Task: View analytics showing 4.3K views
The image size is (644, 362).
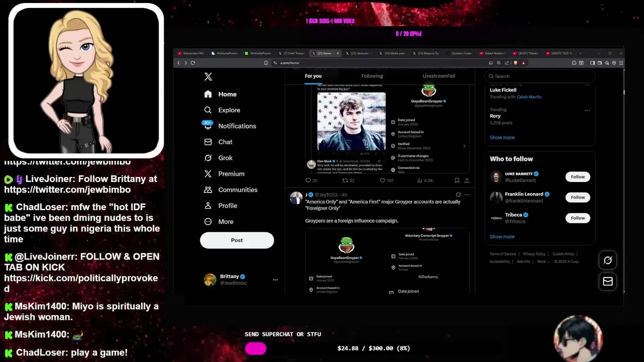Action: 425,180
